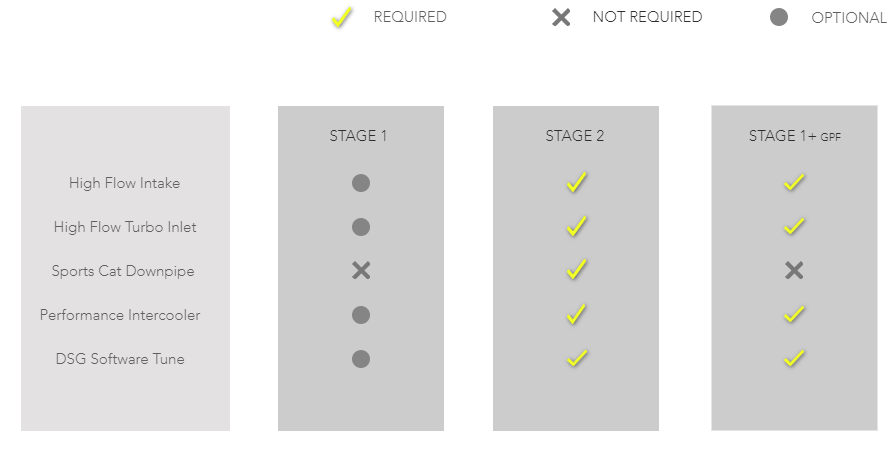Click Stage 1 dot for DSG Software Tune
The image size is (896, 455).
click(361, 358)
